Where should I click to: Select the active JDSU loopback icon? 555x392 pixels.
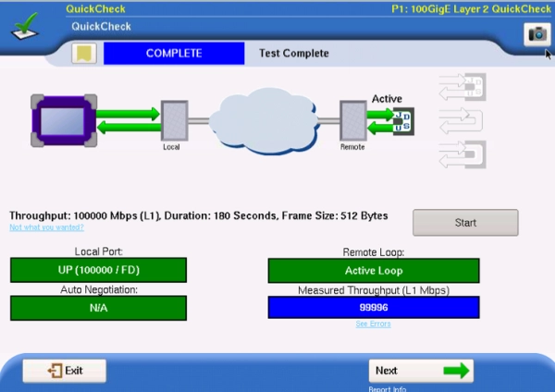pyautogui.click(x=403, y=121)
